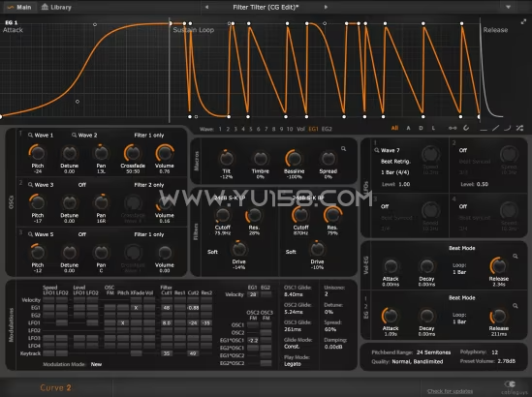Image resolution: width=532 pixels, height=397 pixels.
Task: Toggle the LFO1 to Pitch modulation cell
Action: point(123,322)
